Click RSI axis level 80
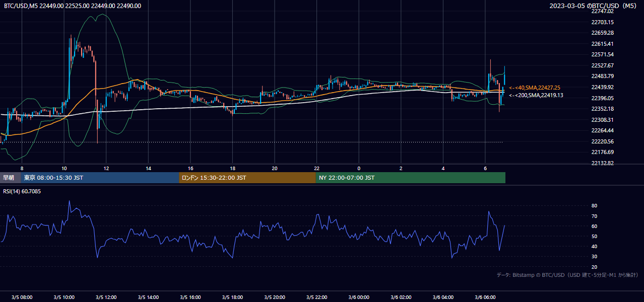This screenshot has width=644, height=302. [594, 206]
